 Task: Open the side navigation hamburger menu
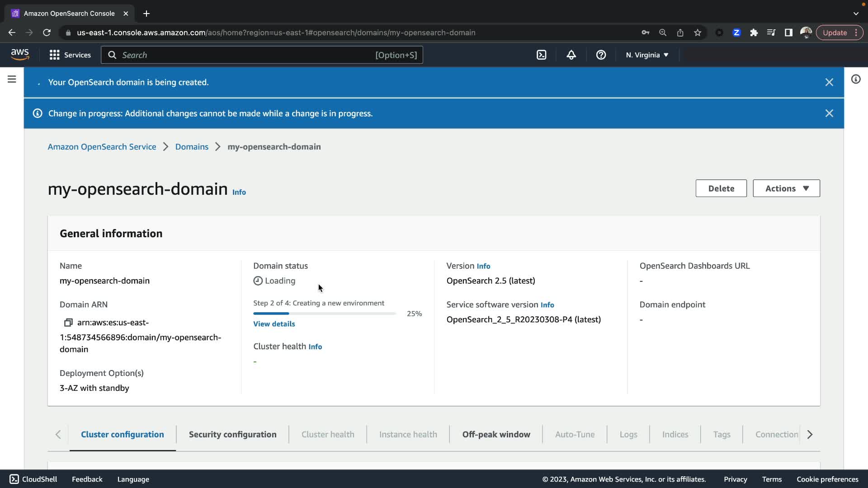pos(12,79)
